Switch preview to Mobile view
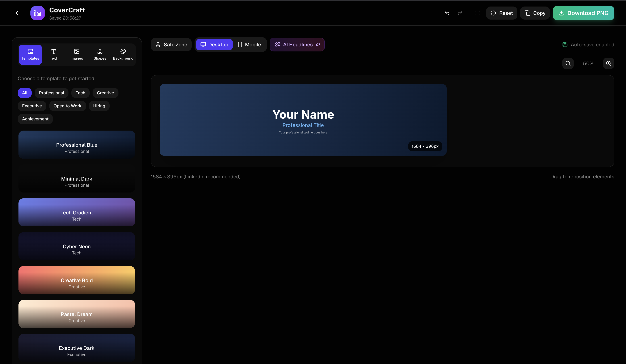Screen dimensions: 626x364 249,44
